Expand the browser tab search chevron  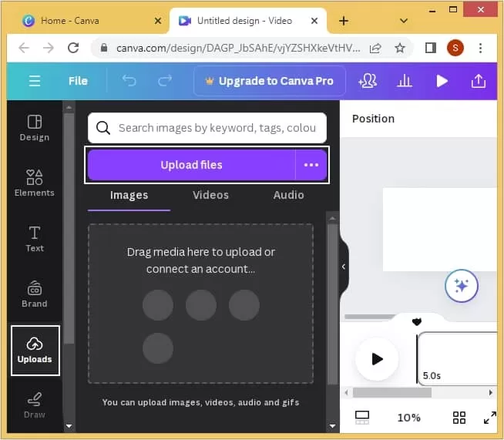coord(403,21)
